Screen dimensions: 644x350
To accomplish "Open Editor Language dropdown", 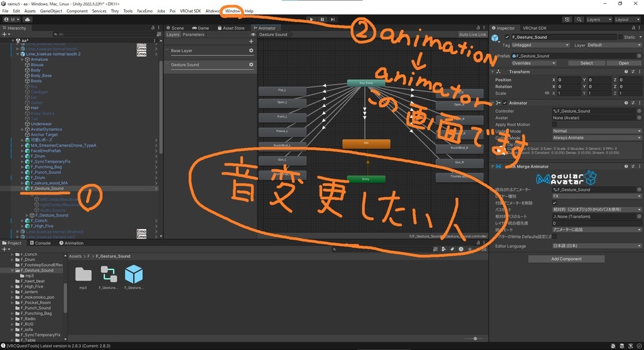I will (596, 246).
